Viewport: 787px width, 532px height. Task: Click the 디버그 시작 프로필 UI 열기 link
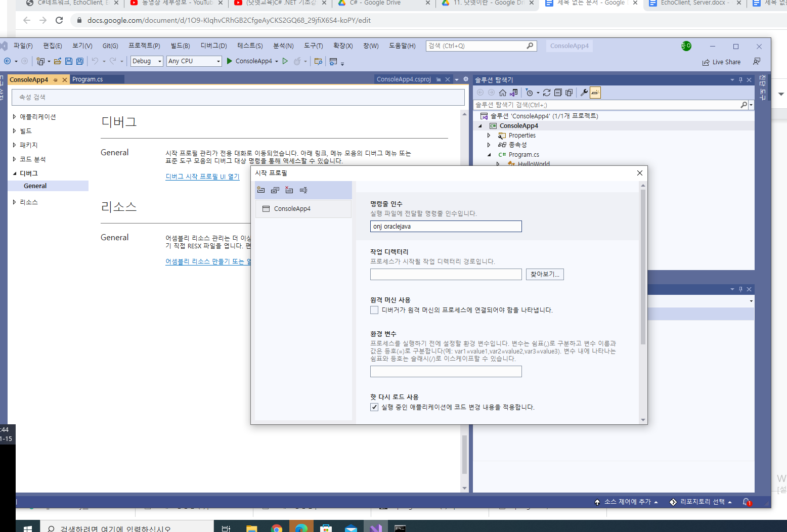point(202,176)
